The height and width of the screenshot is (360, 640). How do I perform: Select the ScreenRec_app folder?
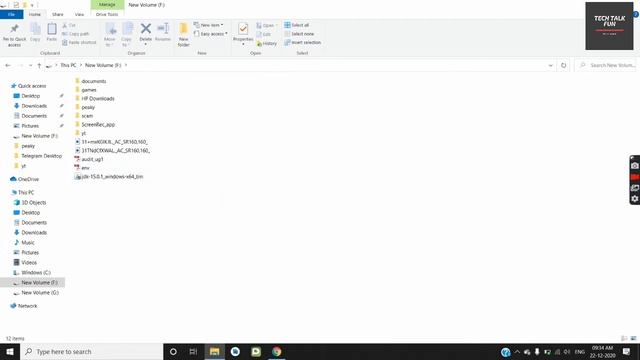click(95, 124)
